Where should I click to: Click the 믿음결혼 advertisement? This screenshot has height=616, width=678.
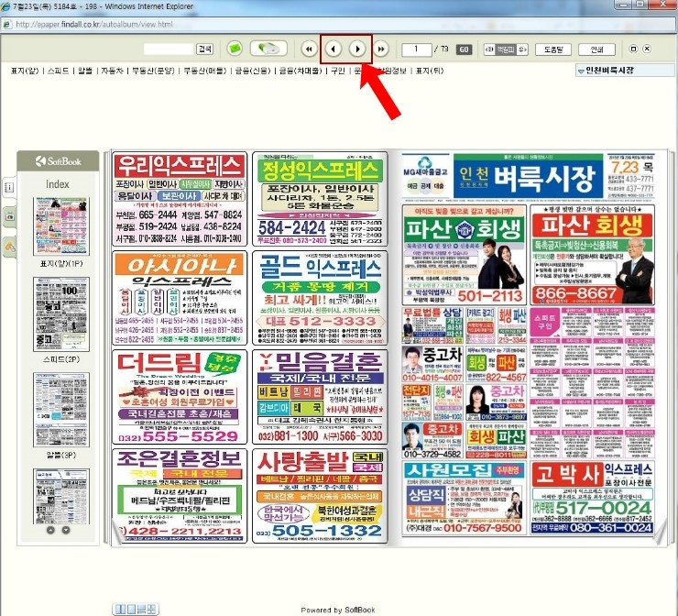pos(320,397)
